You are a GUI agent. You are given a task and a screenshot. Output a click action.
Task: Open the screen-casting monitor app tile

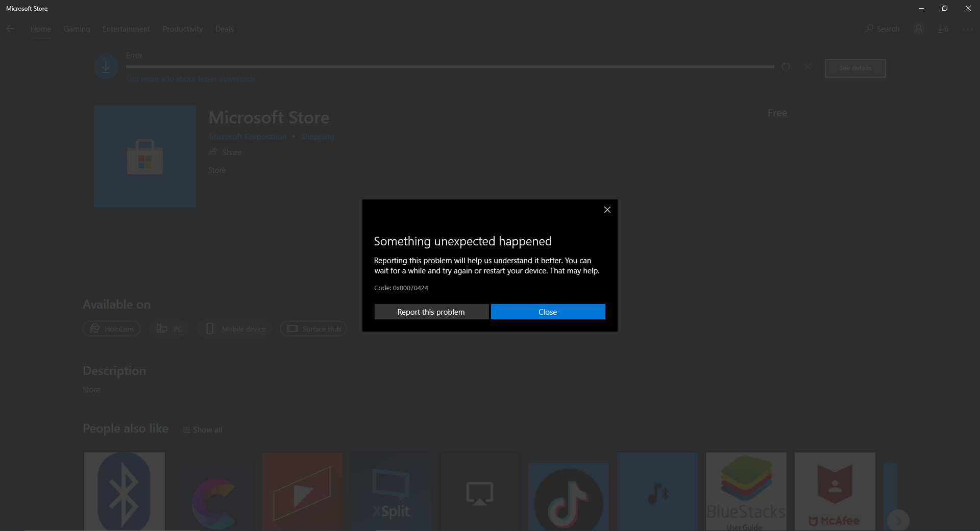480,491
